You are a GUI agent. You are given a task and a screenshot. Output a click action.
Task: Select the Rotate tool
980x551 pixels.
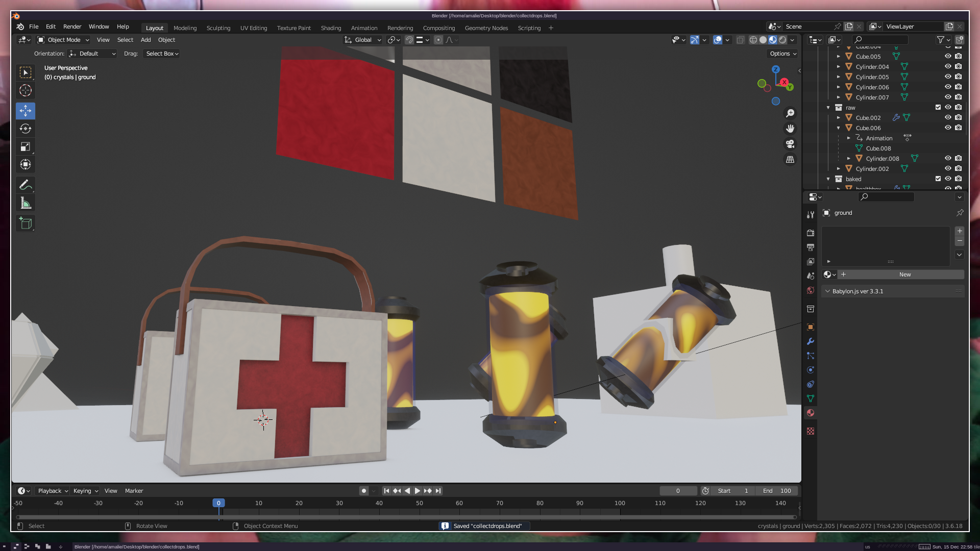26,129
